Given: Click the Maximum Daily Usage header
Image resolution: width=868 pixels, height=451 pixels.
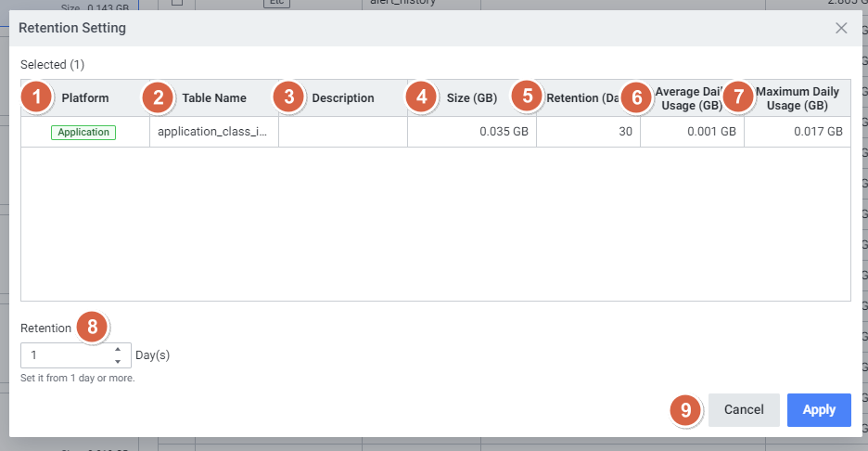Looking at the screenshot, I should tap(798, 98).
